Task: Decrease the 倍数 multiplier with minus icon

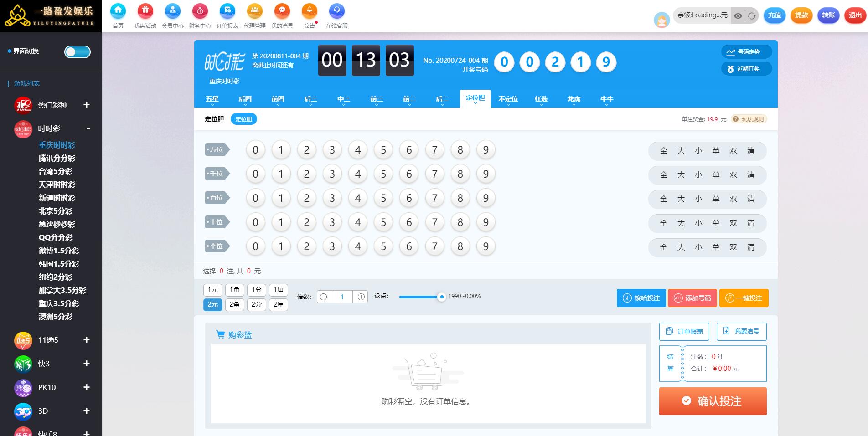Action: tap(324, 297)
